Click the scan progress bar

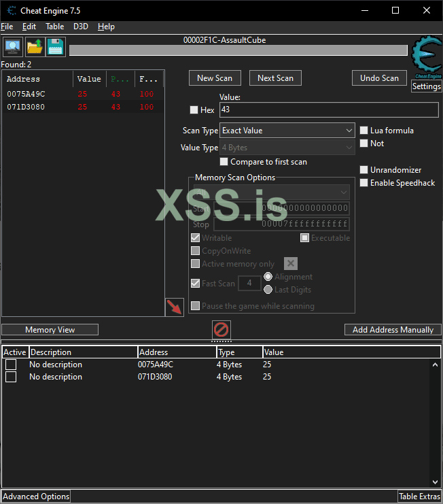point(238,50)
